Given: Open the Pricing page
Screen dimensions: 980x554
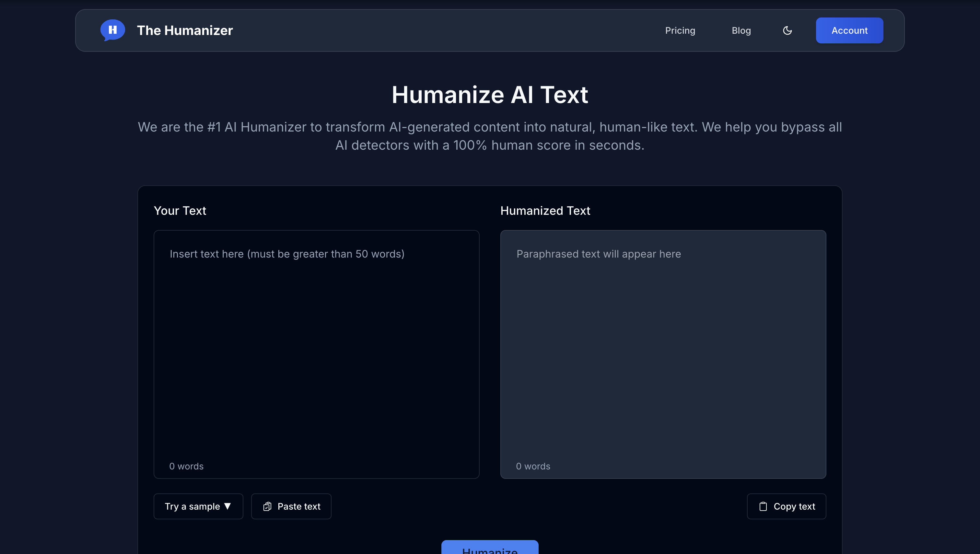Looking at the screenshot, I should (x=680, y=30).
